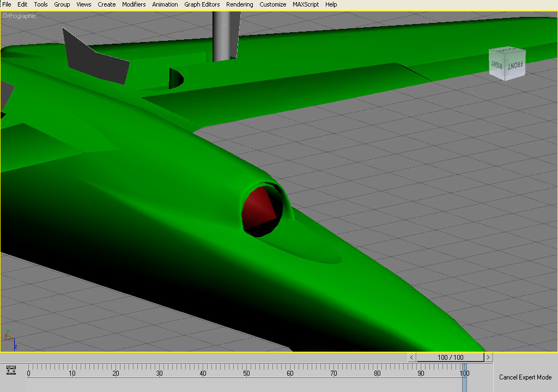Open the File menu
The height and width of the screenshot is (392, 558).
[7, 4]
